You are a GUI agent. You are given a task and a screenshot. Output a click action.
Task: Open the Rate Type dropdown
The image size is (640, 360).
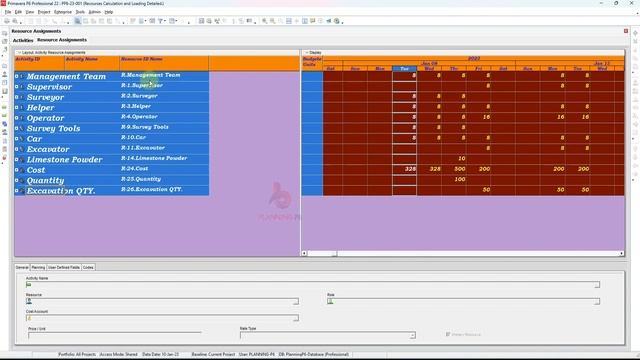[412, 336]
